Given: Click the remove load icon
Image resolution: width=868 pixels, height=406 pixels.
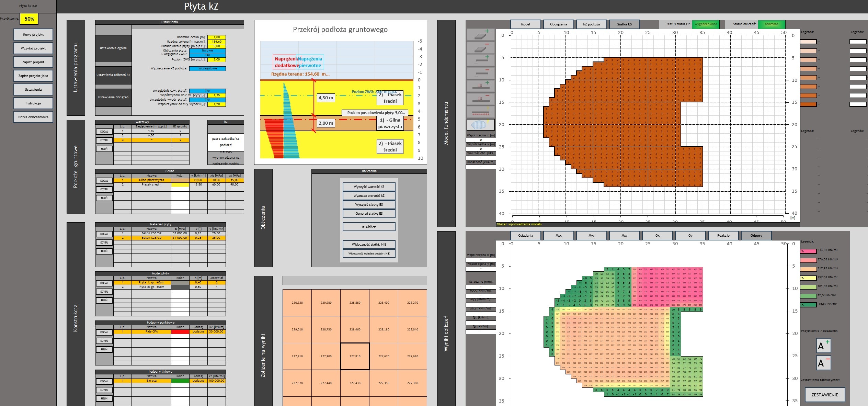Looking at the screenshot, I should pos(480,99).
